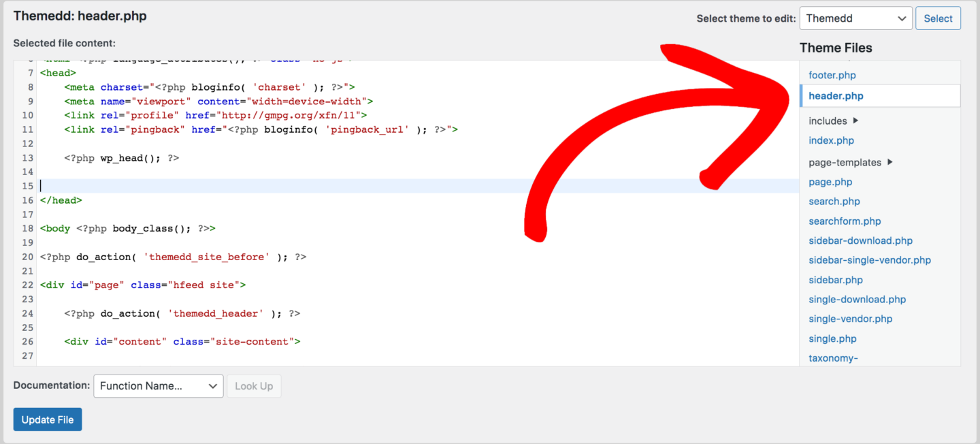
Task: Open single.php from Theme Files
Action: pyautogui.click(x=832, y=338)
